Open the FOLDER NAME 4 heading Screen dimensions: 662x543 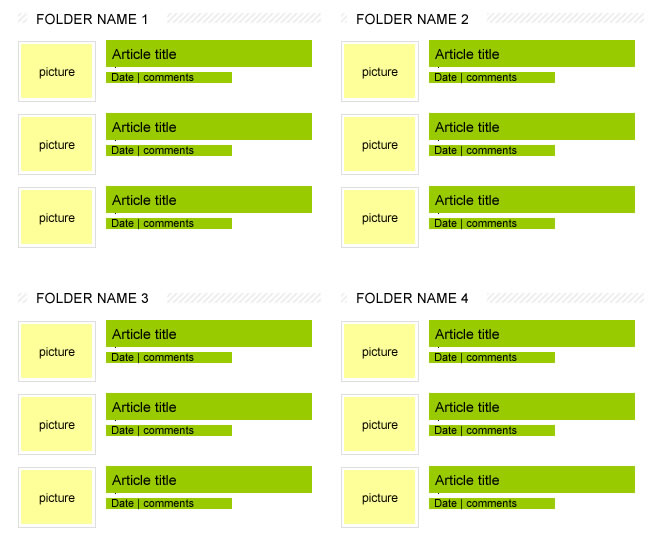coord(412,299)
